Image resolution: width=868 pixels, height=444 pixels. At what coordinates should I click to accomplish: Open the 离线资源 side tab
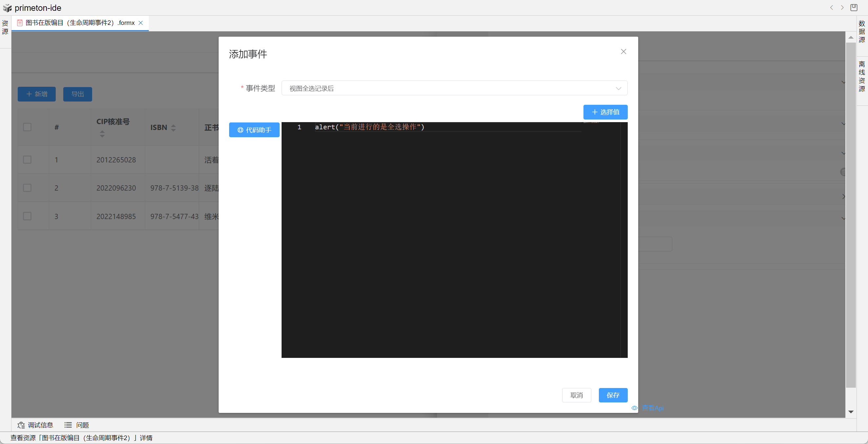[861, 76]
